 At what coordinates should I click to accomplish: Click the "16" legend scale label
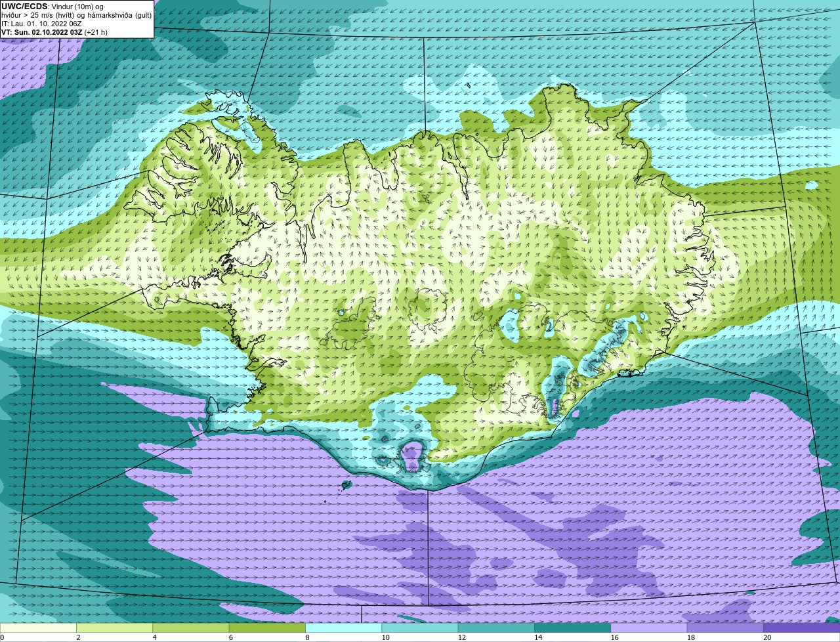tap(614, 637)
